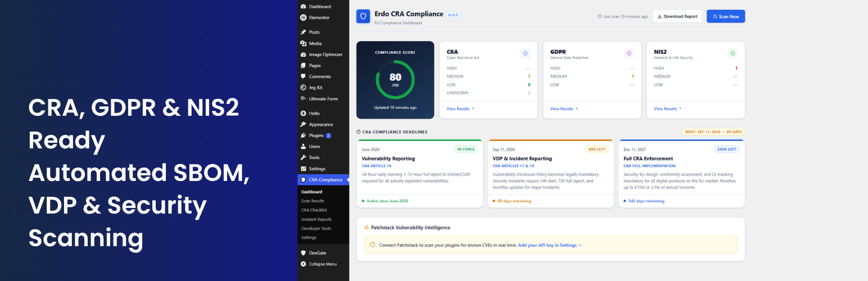This screenshot has width=868, height=281.
Task: Open Scan Results submenu item
Action: 313,201
